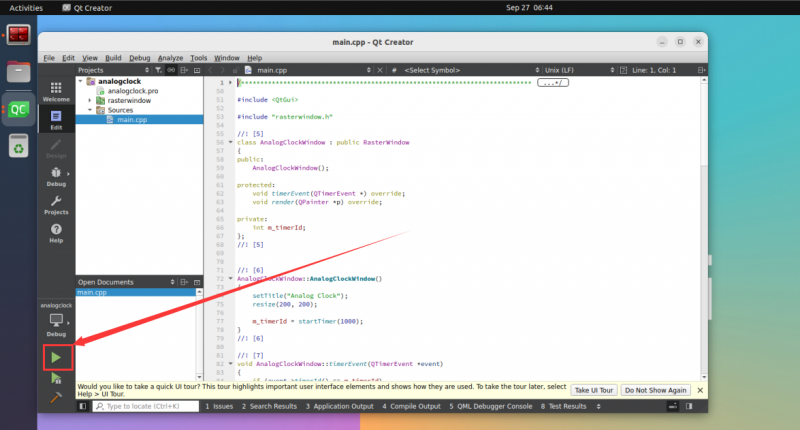
Task: Open the Edit menu
Action: pos(68,58)
